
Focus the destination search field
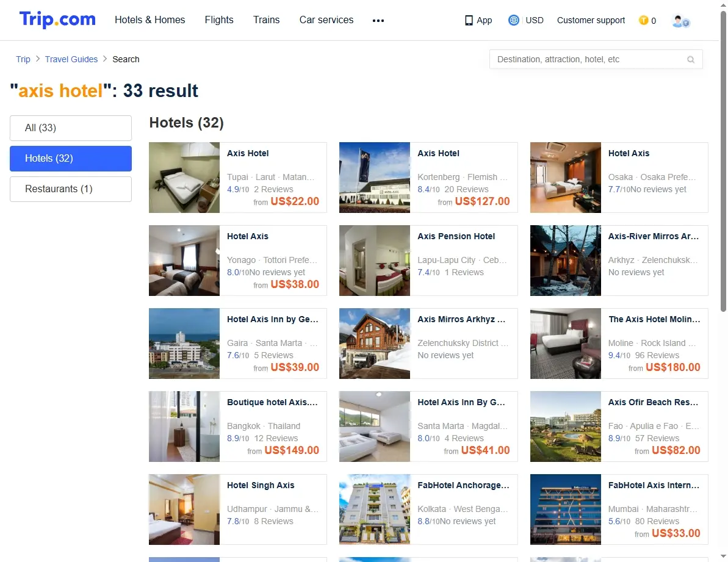596,59
